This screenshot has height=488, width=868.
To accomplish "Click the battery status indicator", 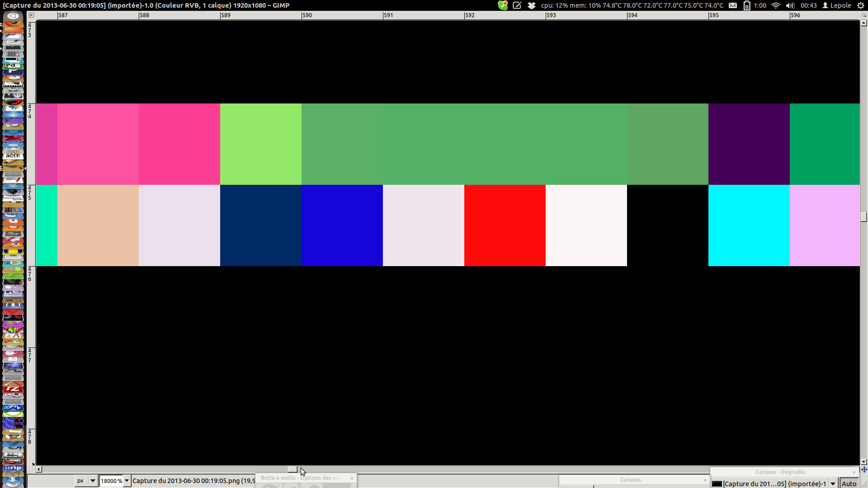I will point(747,5).
